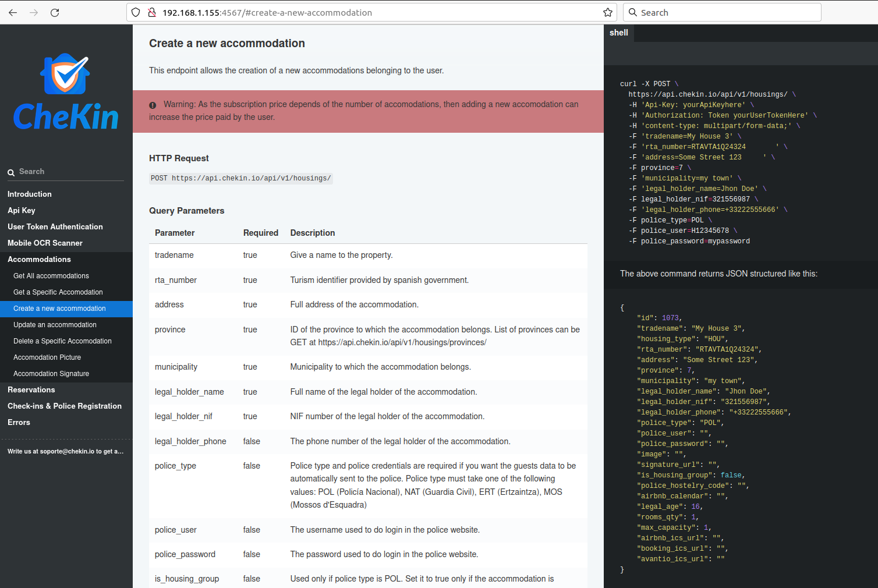Collapse the Accommodations section
The width and height of the screenshot is (878, 588).
39,259
